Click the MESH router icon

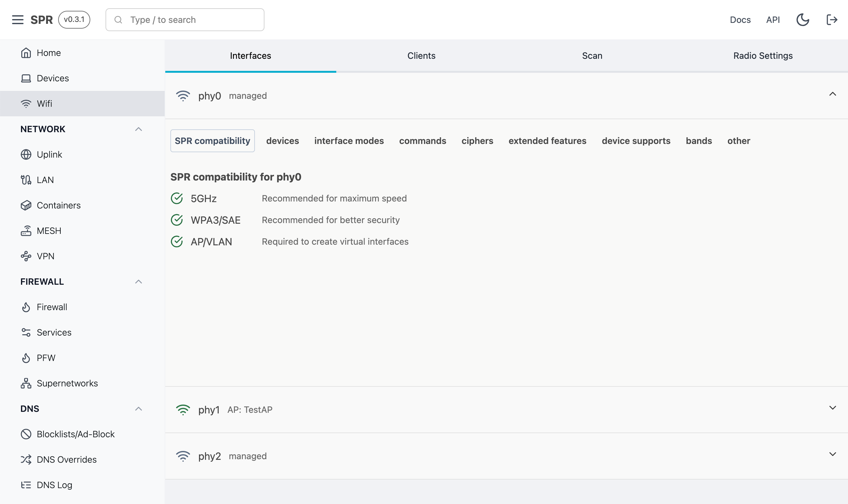26,231
